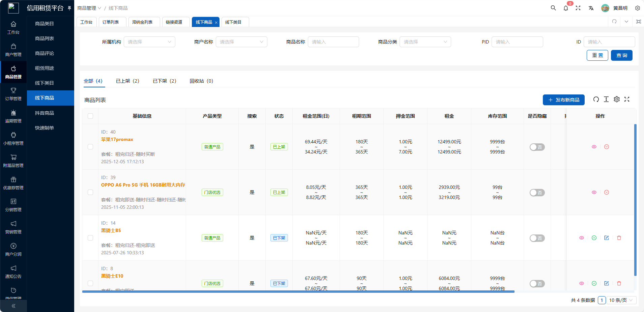Open the 所属机构 dropdown
The image size is (644, 312).
coord(149,42)
